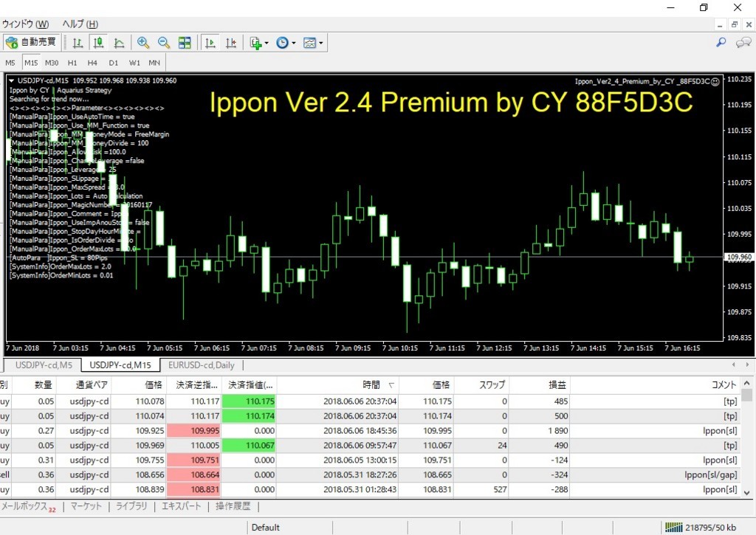Viewport: 756px width, 535px height.
Task: Switch chart to bar chart mode
Action: click(78, 43)
